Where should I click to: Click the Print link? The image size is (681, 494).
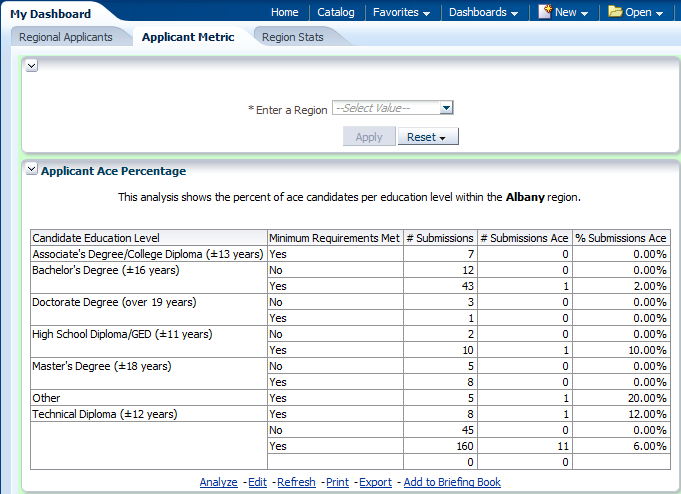click(337, 482)
